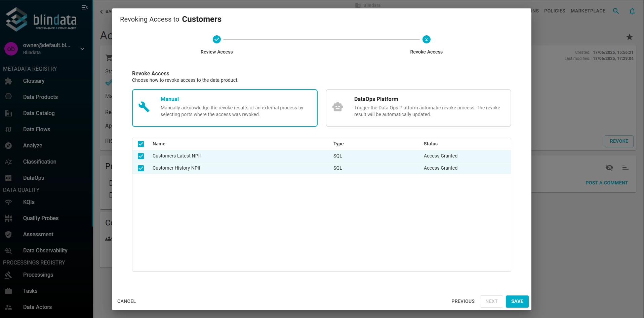This screenshot has height=318, width=644.
Task: Open the notifications bell icon
Action: [632, 11]
